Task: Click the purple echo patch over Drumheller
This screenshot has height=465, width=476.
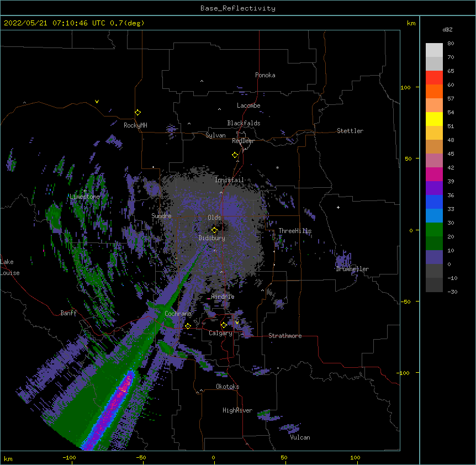Action: (x=343, y=260)
